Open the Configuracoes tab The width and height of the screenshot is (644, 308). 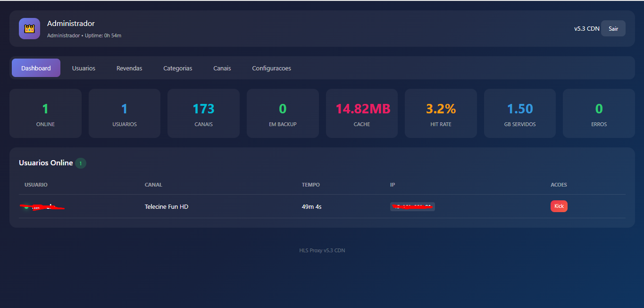pos(271,68)
